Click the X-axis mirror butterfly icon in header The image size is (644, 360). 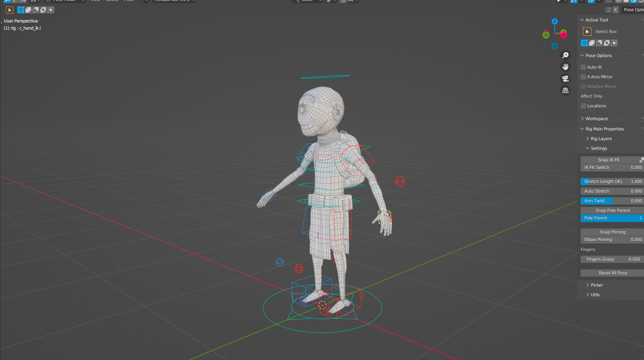608,10
